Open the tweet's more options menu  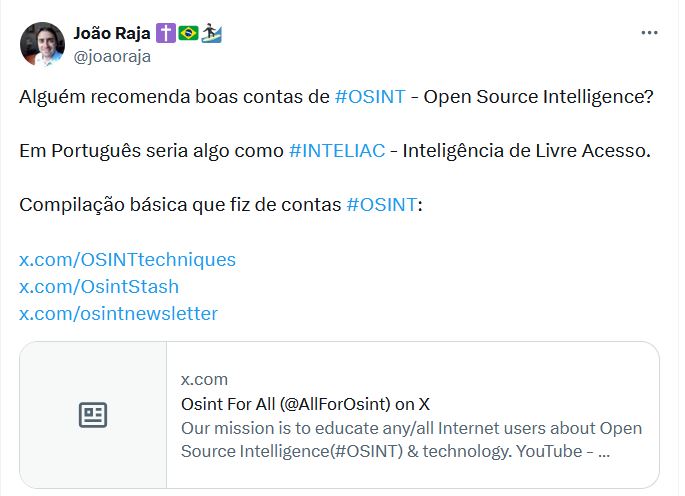click(649, 33)
